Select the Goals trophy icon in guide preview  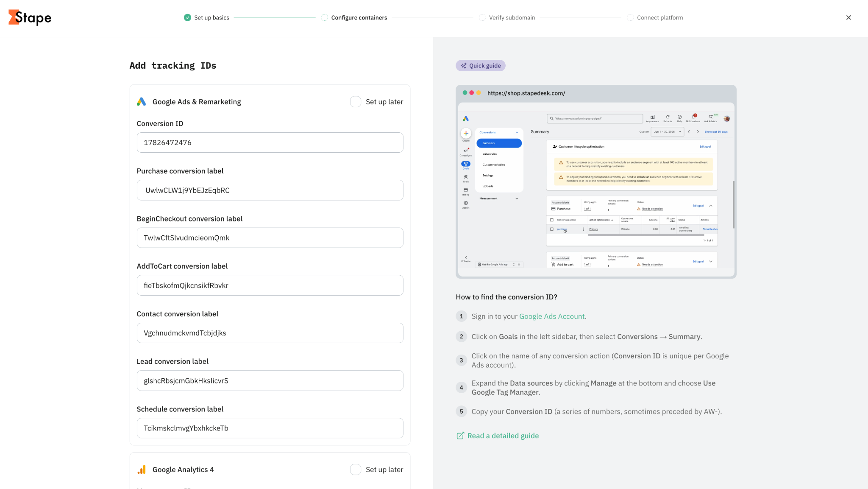pyautogui.click(x=466, y=164)
